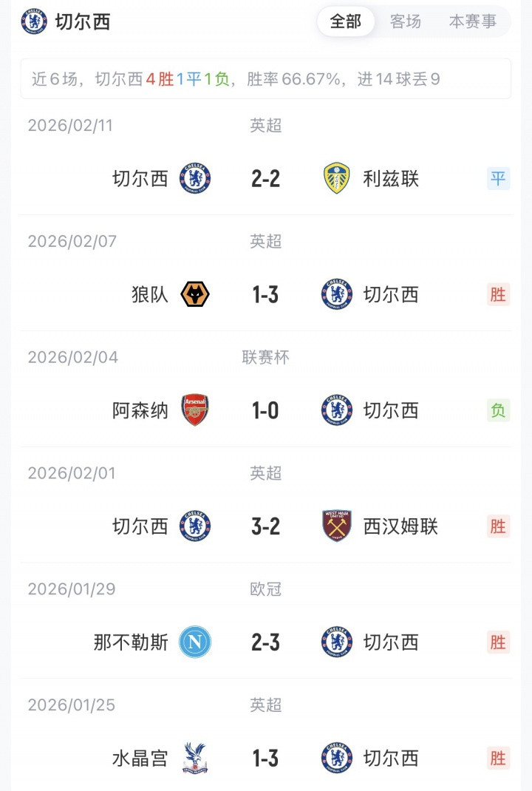
Task: Open the 2-2 score against Leeds
Action: pos(266,178)
